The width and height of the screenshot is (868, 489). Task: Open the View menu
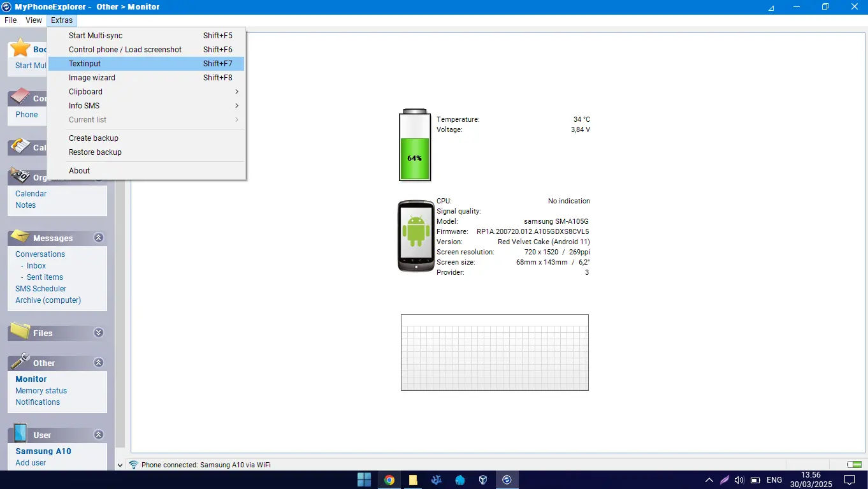(34, 20)
